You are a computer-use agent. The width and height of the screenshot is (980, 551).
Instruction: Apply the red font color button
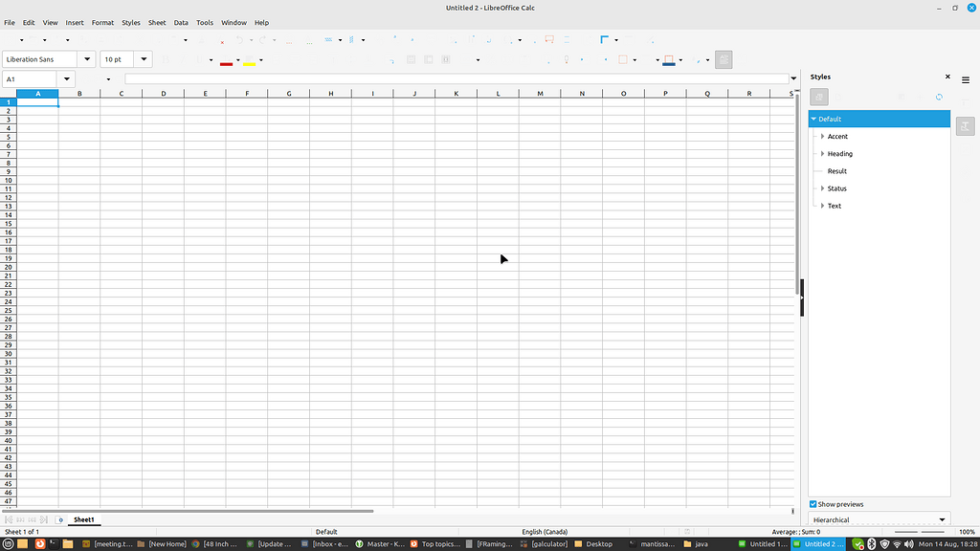(x=226, y=61)
